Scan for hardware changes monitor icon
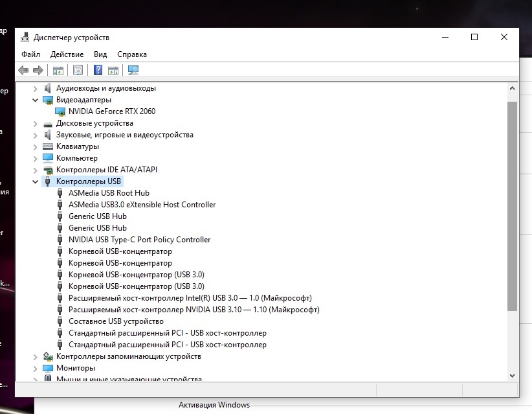The height and width of the screenshot is (414, 532). pyautogui.click(x=133, y=71)
